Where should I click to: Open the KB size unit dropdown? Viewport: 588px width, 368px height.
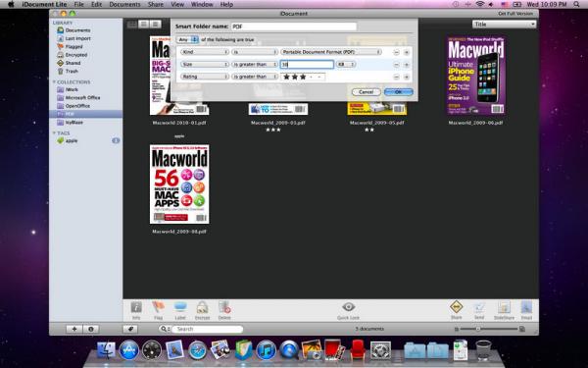click(x=346, y=65)
